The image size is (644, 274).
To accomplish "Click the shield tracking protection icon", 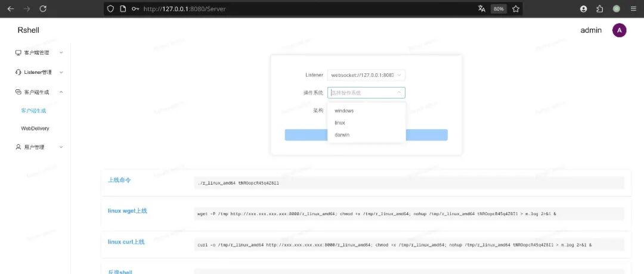I will 110,8.
